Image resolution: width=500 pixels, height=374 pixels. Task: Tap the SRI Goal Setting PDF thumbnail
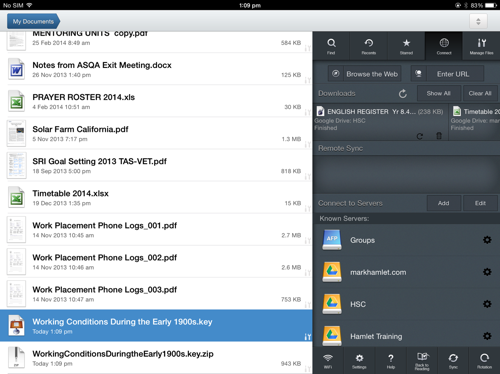16,166
